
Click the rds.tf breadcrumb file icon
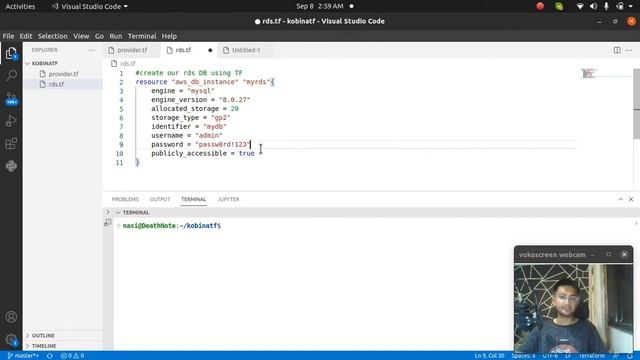pyautogui.click(x=114, y=63)
